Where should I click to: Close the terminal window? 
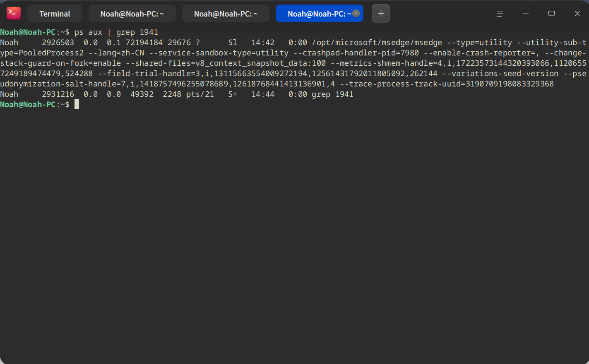pyautogui.click(x=577, y=14)
